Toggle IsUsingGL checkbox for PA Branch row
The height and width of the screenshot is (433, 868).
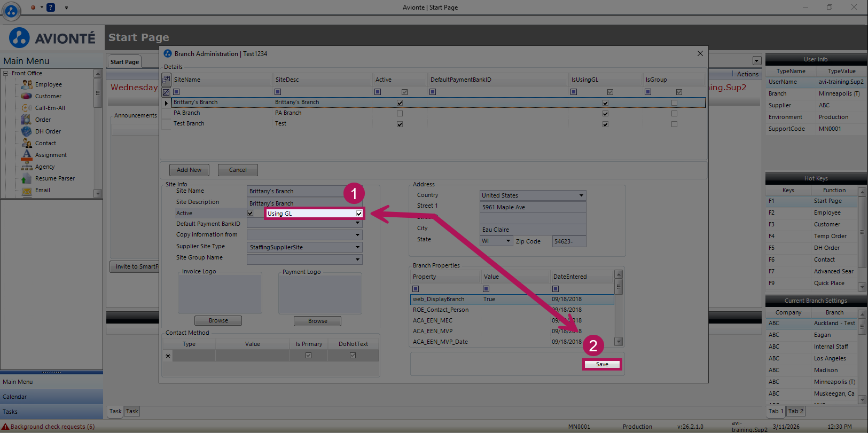605,113
